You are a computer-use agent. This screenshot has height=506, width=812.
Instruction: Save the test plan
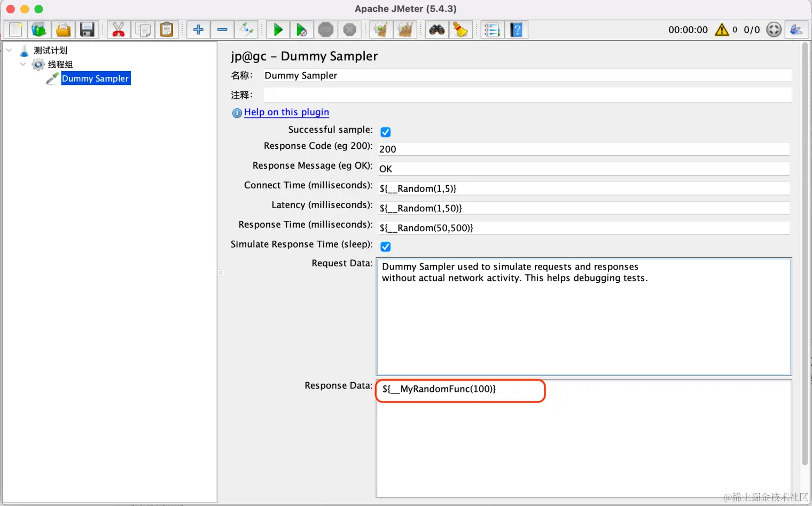click(x=87, y=29)
